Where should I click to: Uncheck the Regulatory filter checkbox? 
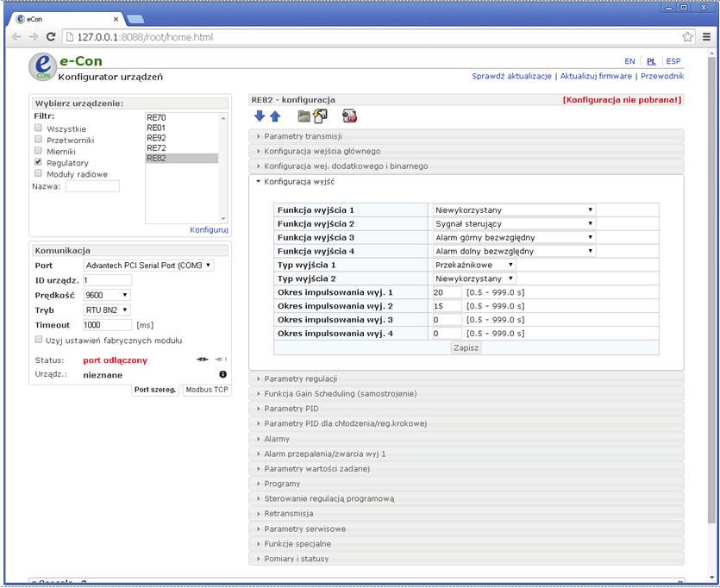tap(38, 162)
